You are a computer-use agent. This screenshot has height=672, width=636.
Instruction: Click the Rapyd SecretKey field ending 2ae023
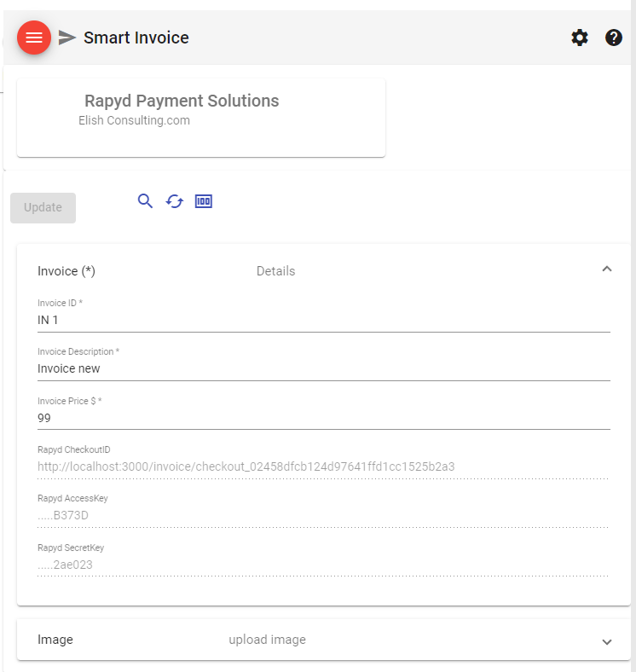coord(324,565)
